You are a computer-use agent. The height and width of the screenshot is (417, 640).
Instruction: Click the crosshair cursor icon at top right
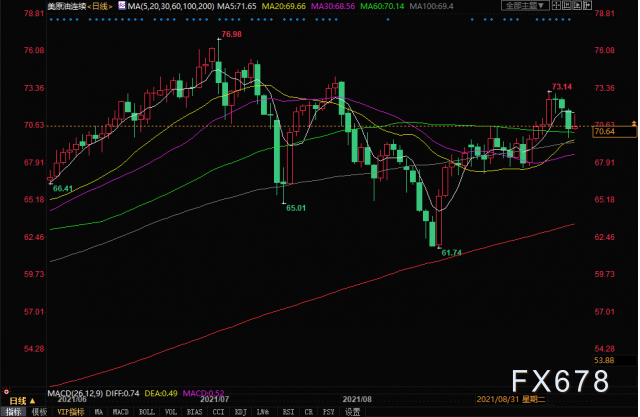(556, 5)
